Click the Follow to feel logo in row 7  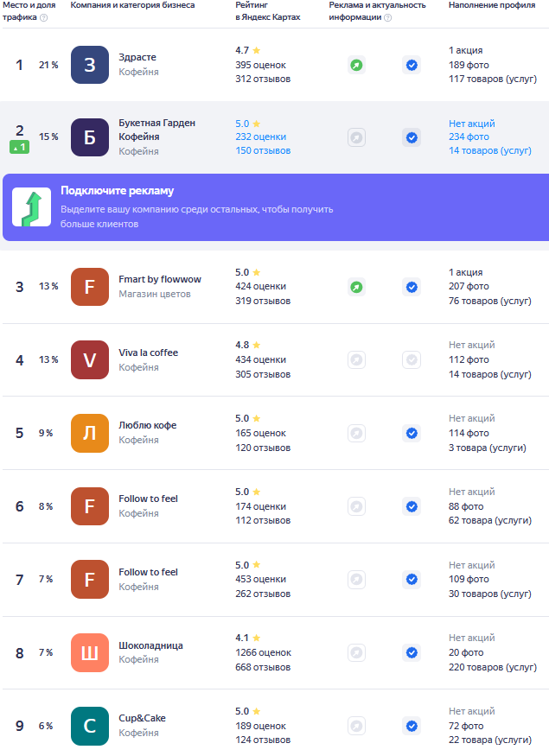click(x=90, y=579)
